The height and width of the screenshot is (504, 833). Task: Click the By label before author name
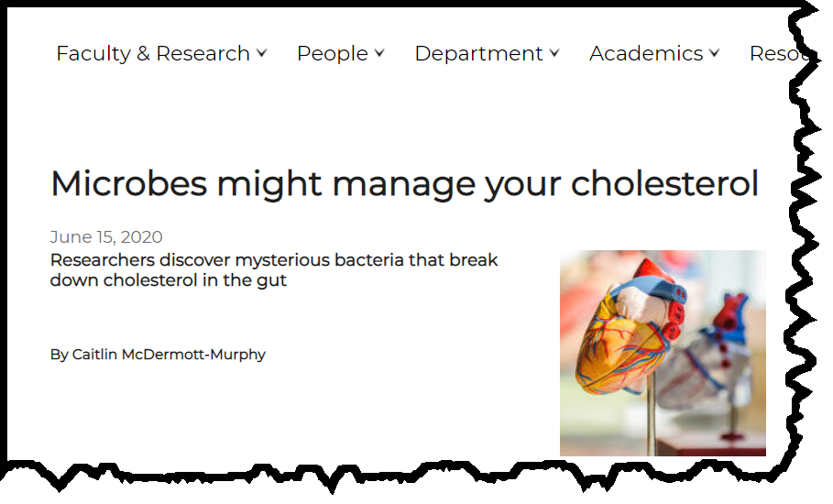coord(59,355)
